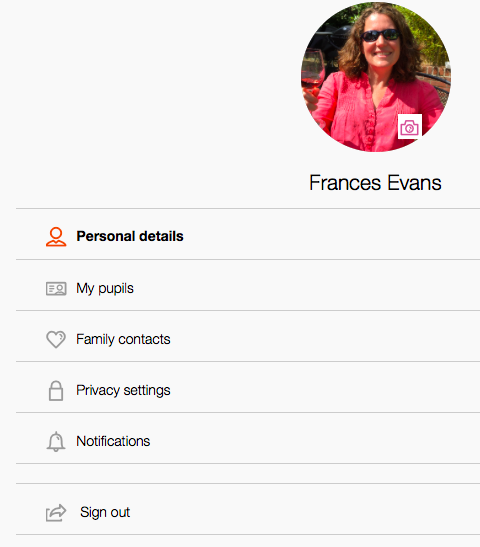480x547 pixels.
Task: Select the Family contacts text label
Action: click(123, 339)
